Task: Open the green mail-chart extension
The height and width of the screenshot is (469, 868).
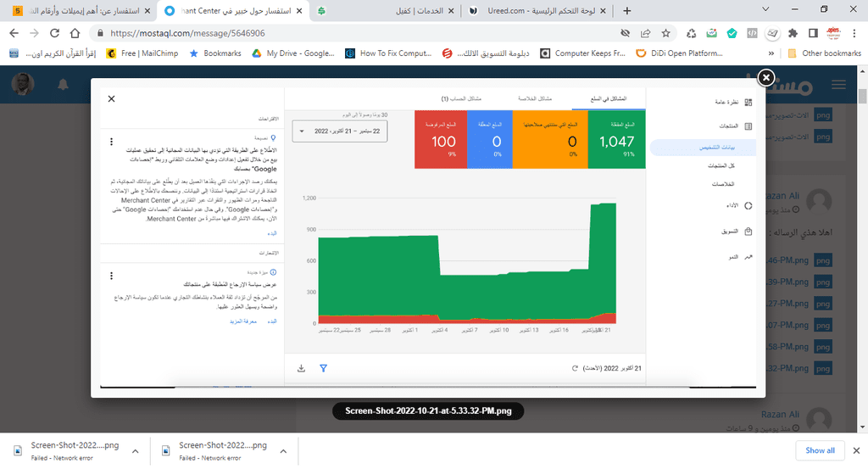Action: (711, 33)
